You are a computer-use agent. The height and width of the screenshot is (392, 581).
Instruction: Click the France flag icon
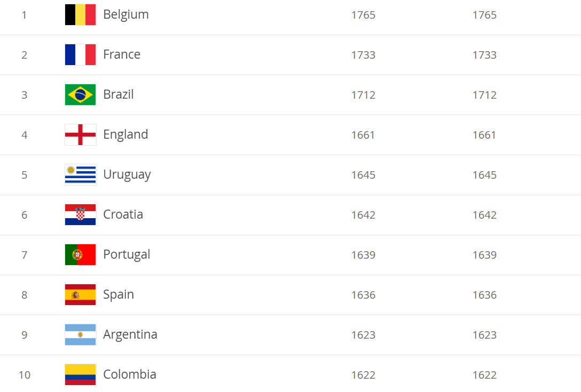[x=81, y=55]
